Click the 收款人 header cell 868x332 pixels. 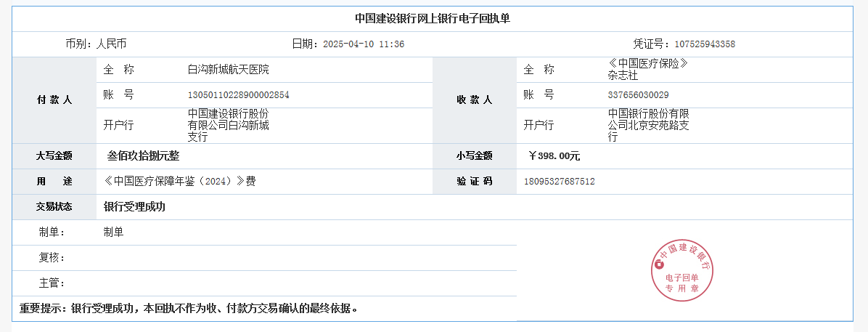475,100
